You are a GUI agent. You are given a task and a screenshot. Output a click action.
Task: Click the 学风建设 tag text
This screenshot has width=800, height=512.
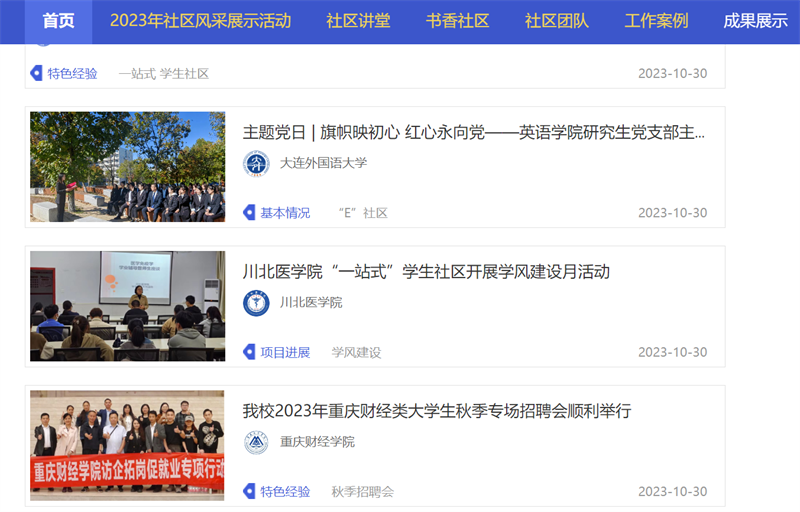(356, 352)
